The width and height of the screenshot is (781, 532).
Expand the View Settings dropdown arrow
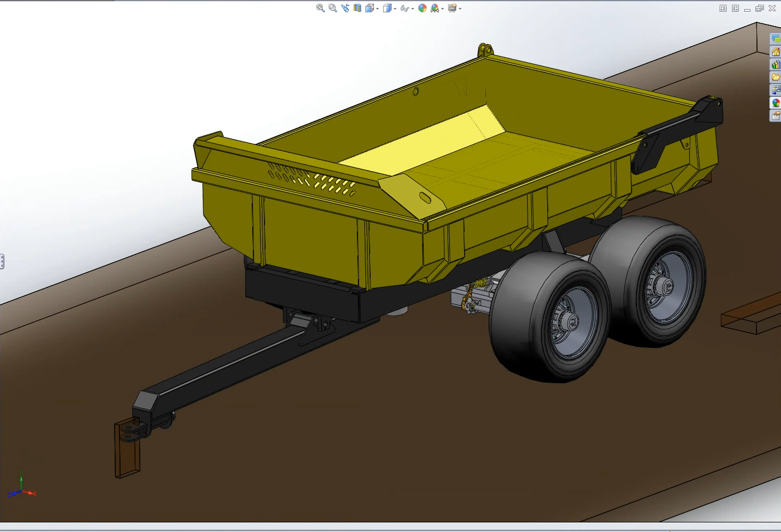[x=460, y=9]
